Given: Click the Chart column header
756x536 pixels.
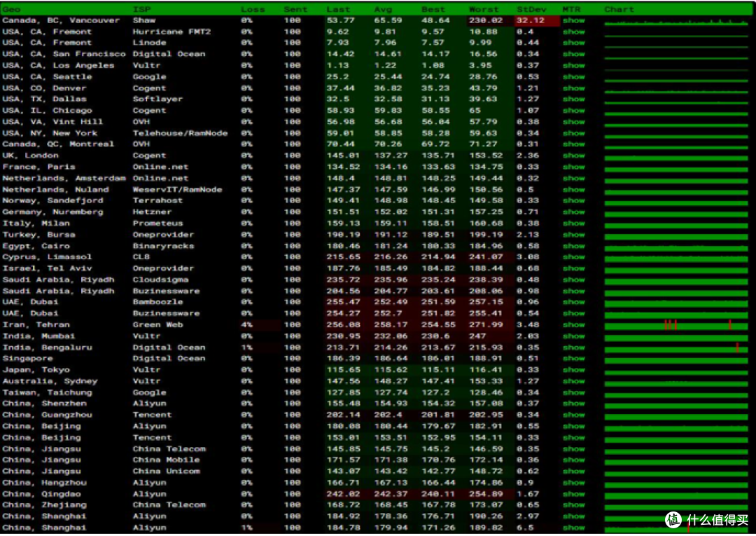Looking at the screenshot, I should tap(619, 9).
